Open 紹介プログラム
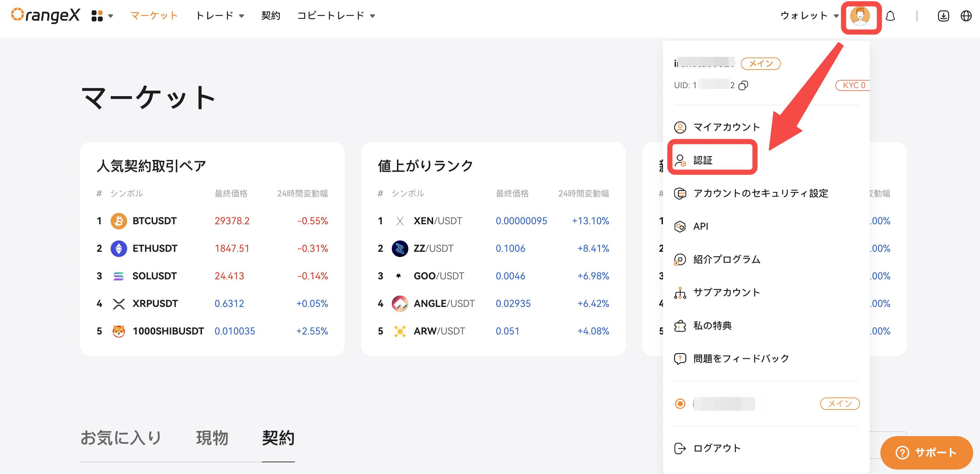This screenshot has height=474, width=980. (x=726, y=259)
